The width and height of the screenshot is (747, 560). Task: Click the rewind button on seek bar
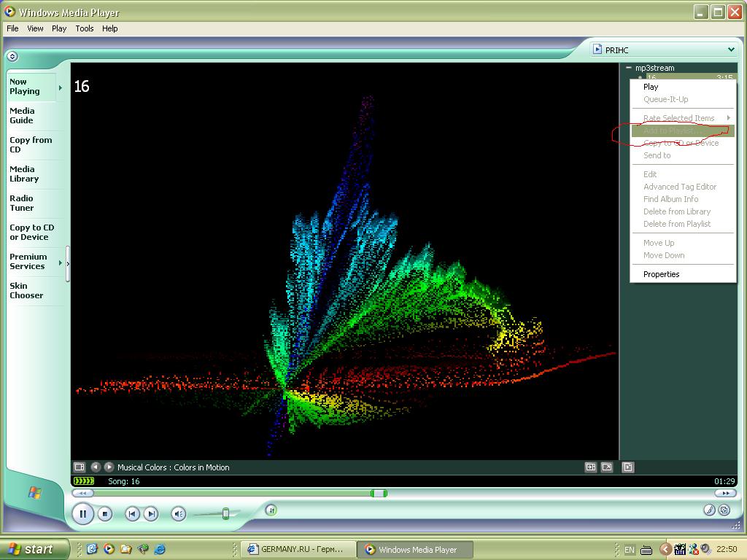[x=83, y=494]
